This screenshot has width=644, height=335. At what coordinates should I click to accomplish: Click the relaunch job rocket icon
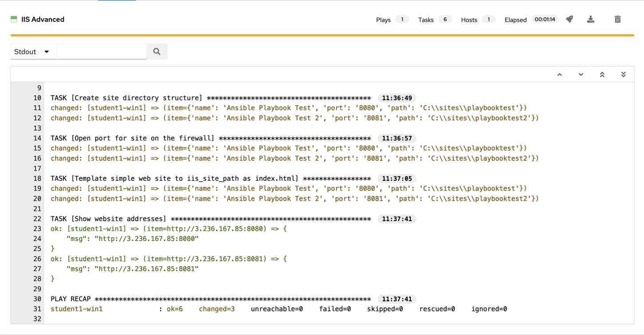coord(569,19)
